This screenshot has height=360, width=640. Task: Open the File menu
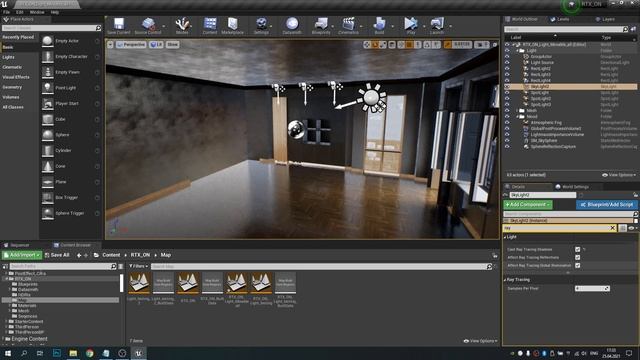[x=7, y=12]
